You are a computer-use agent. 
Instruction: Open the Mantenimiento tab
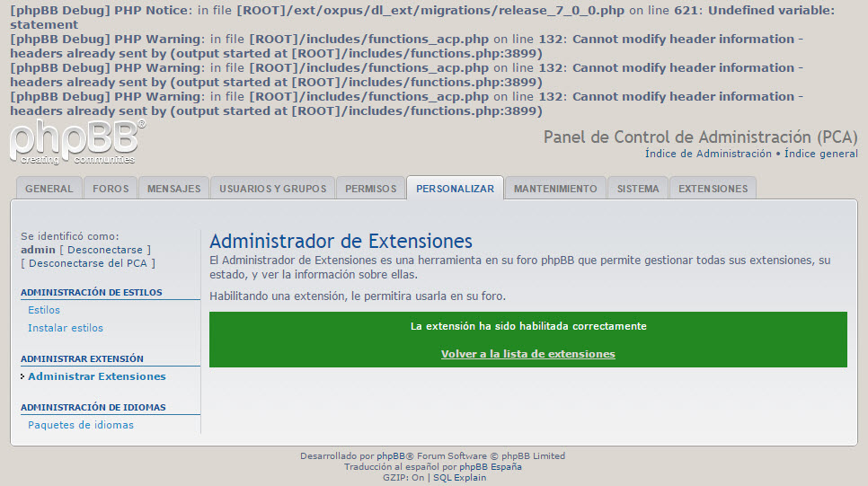pos(554,189)
